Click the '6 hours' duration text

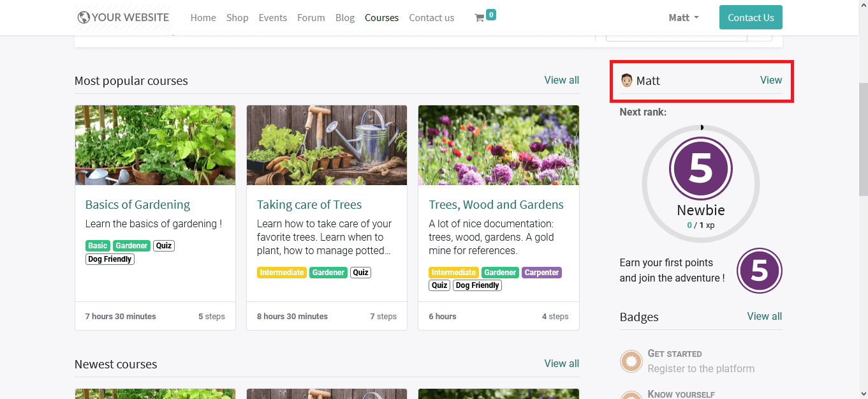coord(443,316)
